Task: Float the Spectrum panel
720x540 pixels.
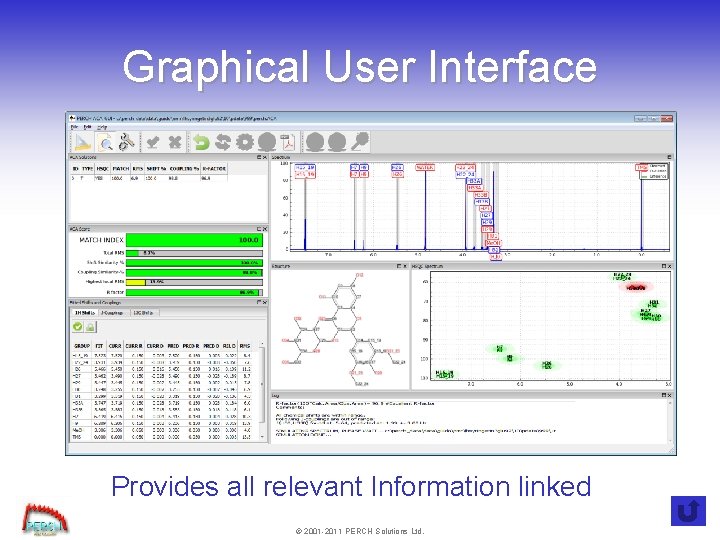Action: click(669, 158)
